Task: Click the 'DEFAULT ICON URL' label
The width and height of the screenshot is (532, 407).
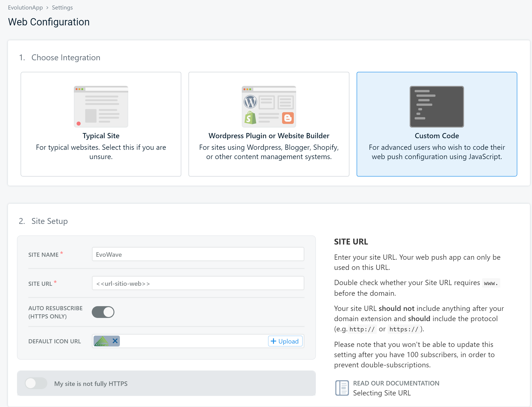Action: coord(54,341)
